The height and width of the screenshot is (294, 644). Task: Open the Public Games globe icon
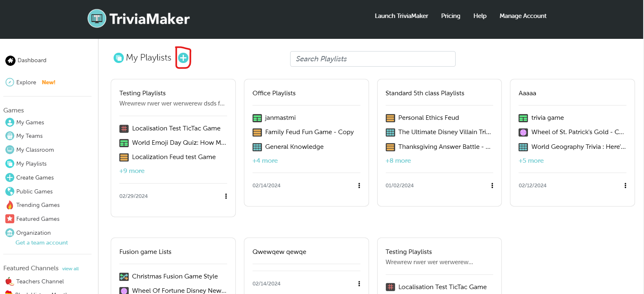click(10, 191)
